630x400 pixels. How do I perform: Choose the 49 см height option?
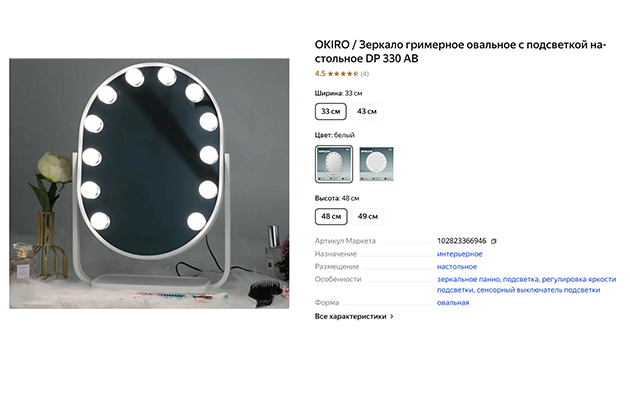[x=368, y=216]
